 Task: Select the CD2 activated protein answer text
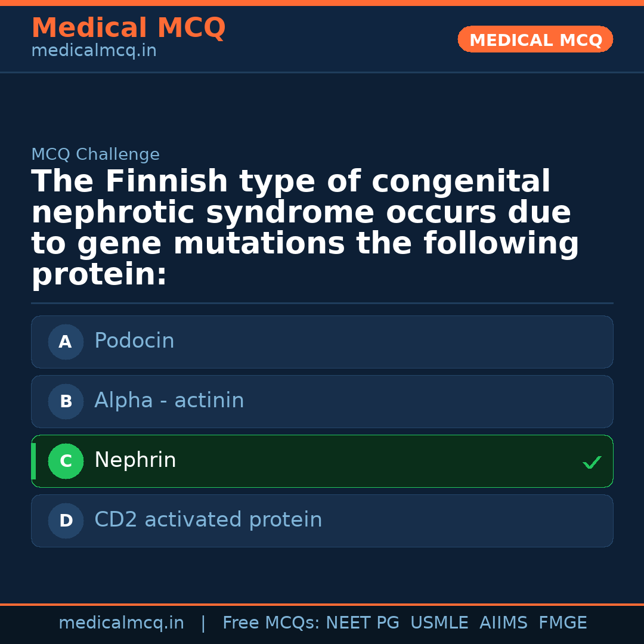(208, 520)
